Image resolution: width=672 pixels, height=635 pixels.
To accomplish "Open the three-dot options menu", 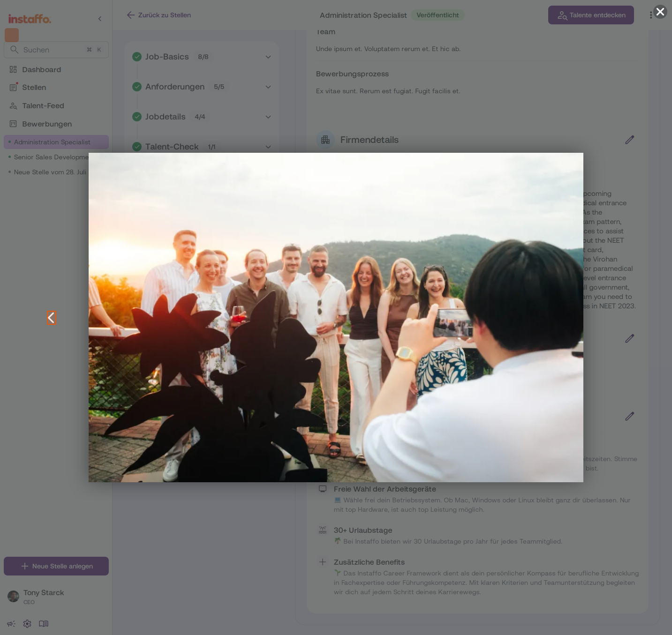I will point(650,15).
